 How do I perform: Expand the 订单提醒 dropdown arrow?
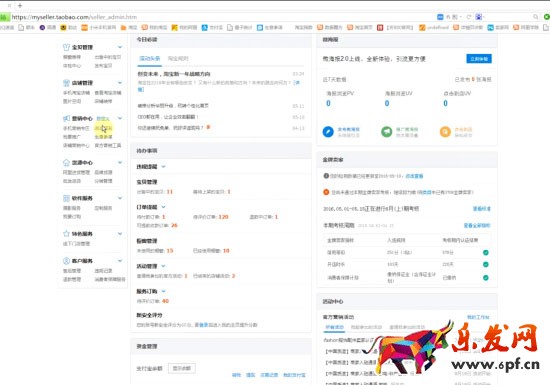163,207
